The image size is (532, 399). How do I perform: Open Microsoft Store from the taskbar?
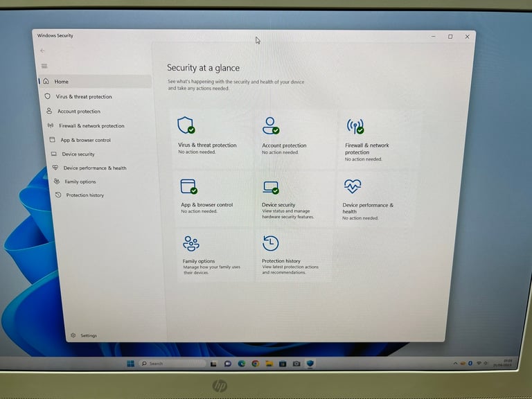pyautogui.click(x=283, y=364)
